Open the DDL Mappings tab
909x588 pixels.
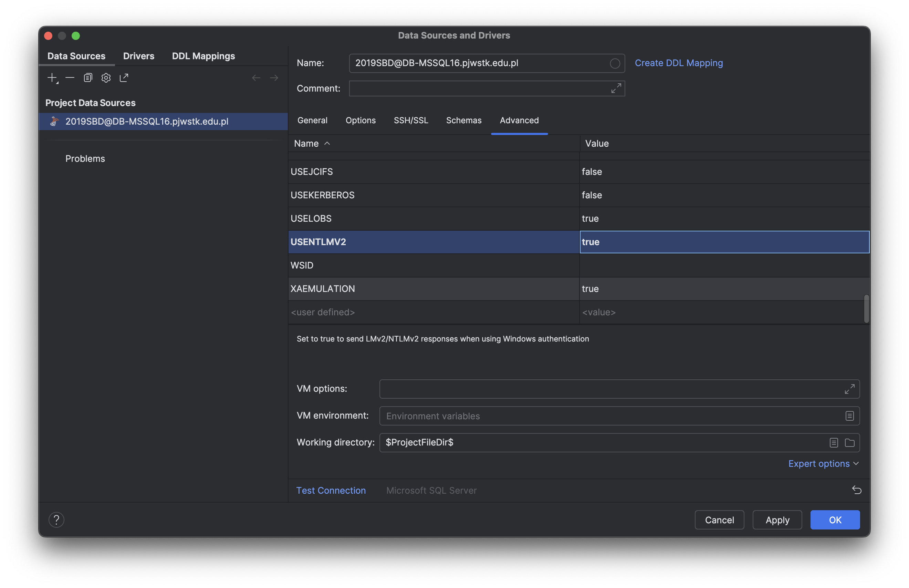[203, 56]
